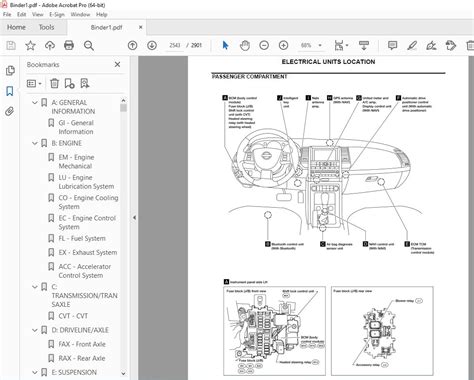Add bookmark star icon in toolbar
474x380 pixels.
[x=30, y=45]
